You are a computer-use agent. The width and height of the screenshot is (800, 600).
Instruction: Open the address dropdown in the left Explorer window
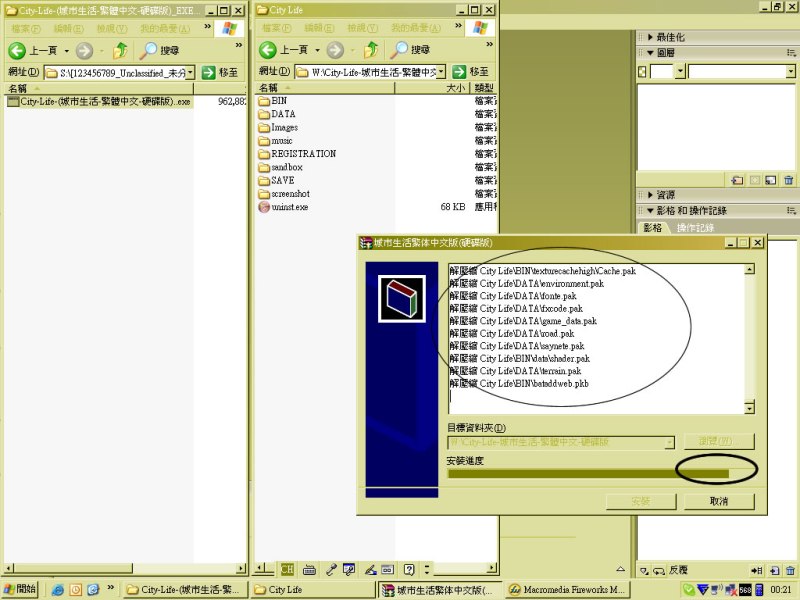[x=190, y=72]
